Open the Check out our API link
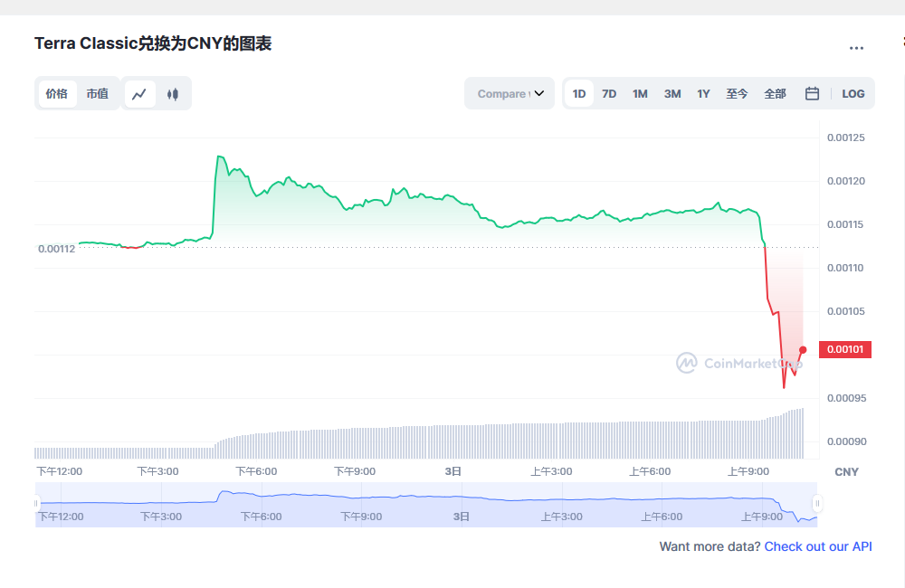The image size is (905, 588). (817, 546)
